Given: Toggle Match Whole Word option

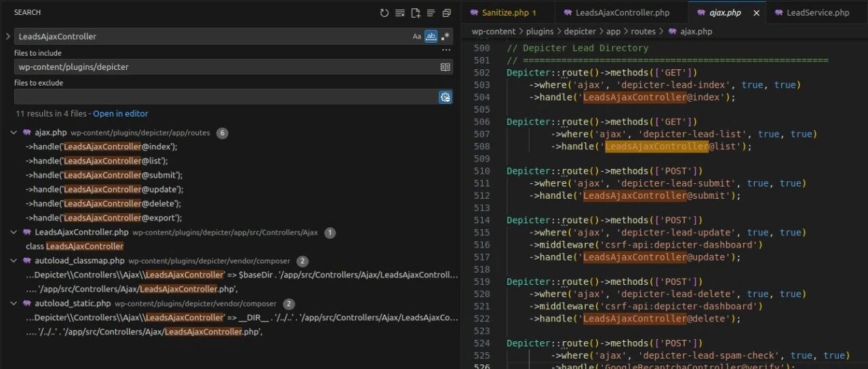Looking at the screenshot, I should [431, 37].
